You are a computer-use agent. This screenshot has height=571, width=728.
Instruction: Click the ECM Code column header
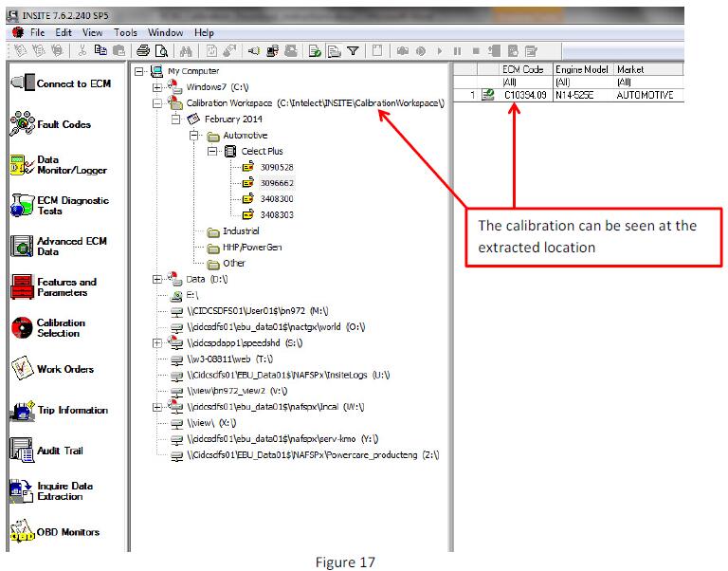point(526,69)
